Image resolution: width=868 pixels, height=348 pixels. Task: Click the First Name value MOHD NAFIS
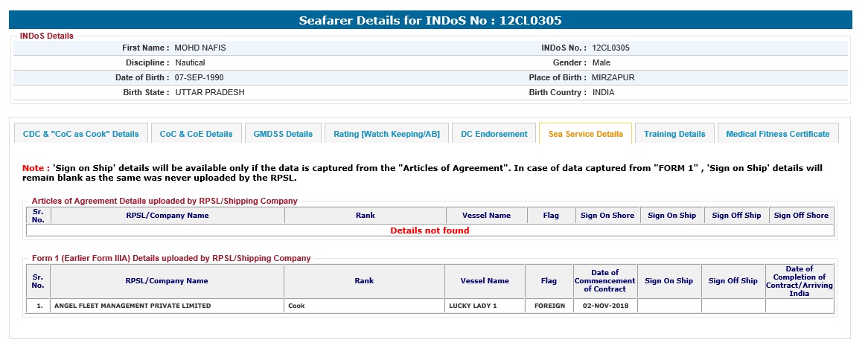tap(200, 48)
